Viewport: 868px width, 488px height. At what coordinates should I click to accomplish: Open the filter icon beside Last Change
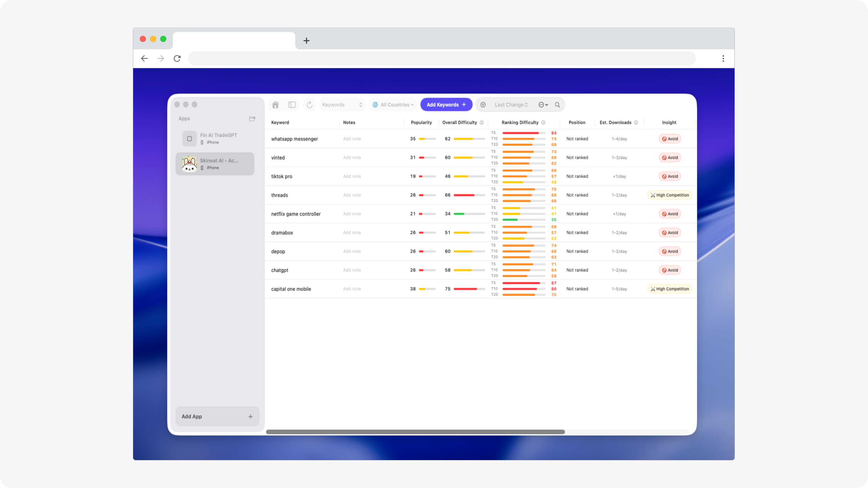point(483,105)
